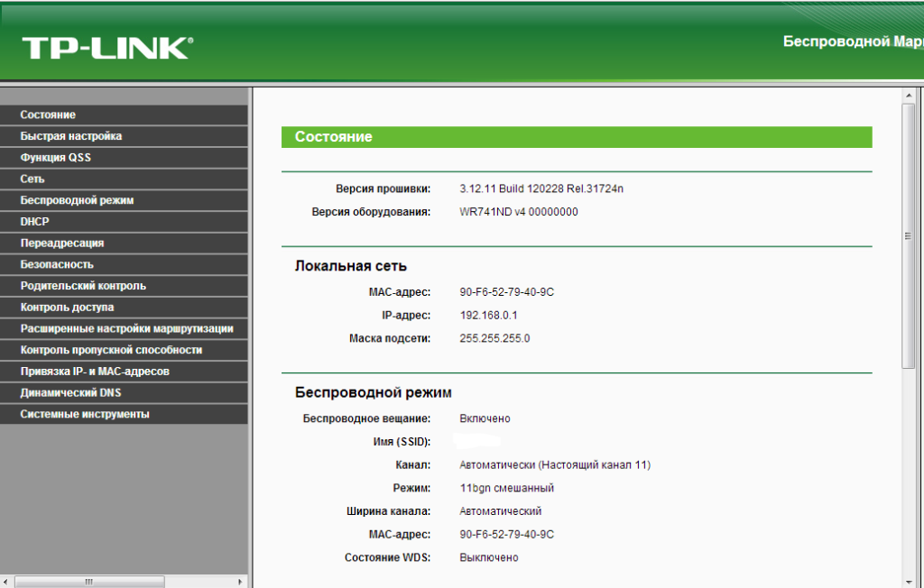Open Контроль пропускной способности
The height and width of the screenshot is (588, 924).
pos(111,350)
